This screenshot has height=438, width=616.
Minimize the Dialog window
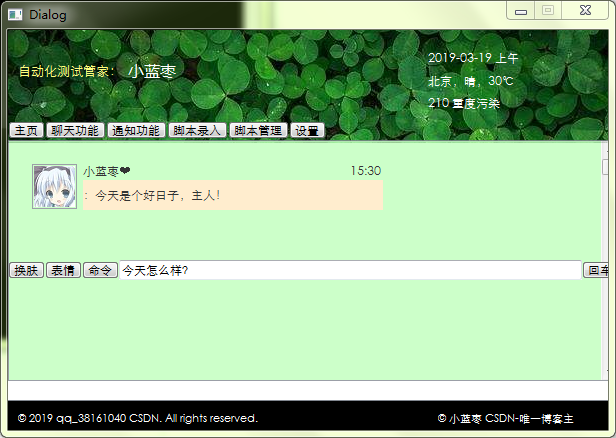pos(521,11)
